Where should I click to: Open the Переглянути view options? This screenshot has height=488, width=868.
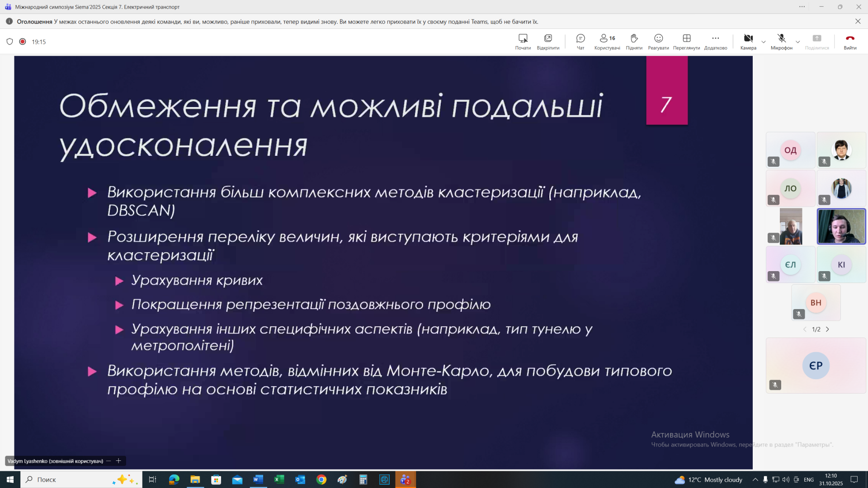coord(686,41)
